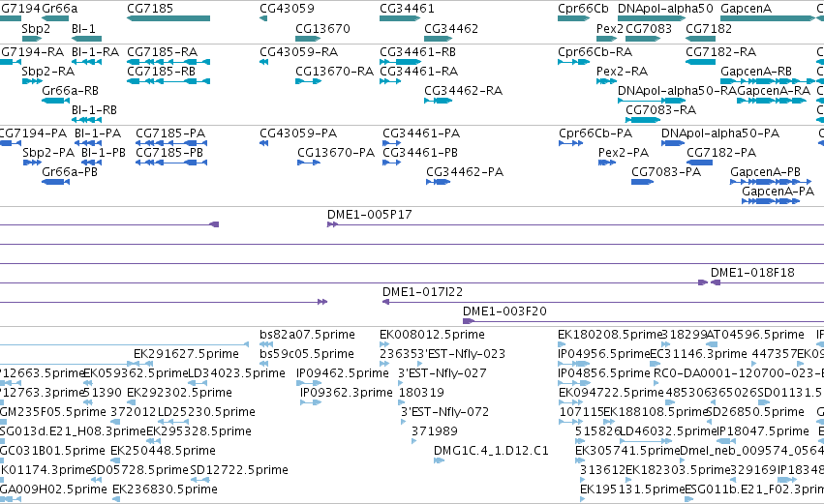824x504 pixels.
Task: Select transcript label CG34461-RB
Action: pyautogui.click(x=417, y=52)
